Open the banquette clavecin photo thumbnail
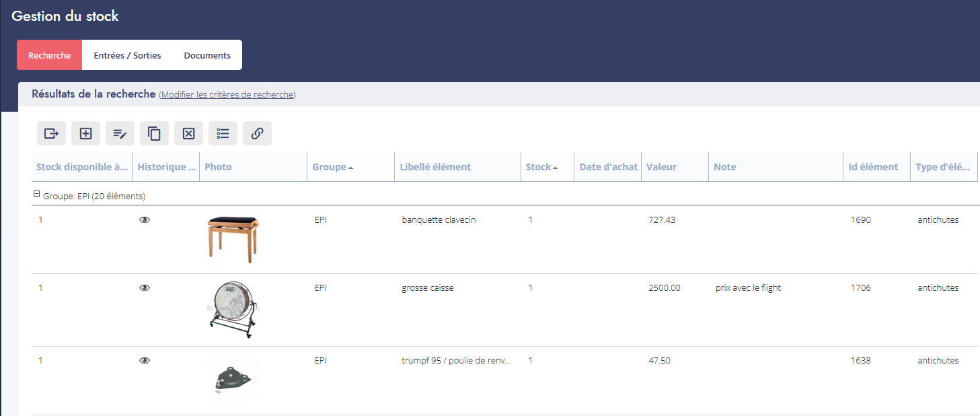Viewport: 980px width, 416px height. 233,240
